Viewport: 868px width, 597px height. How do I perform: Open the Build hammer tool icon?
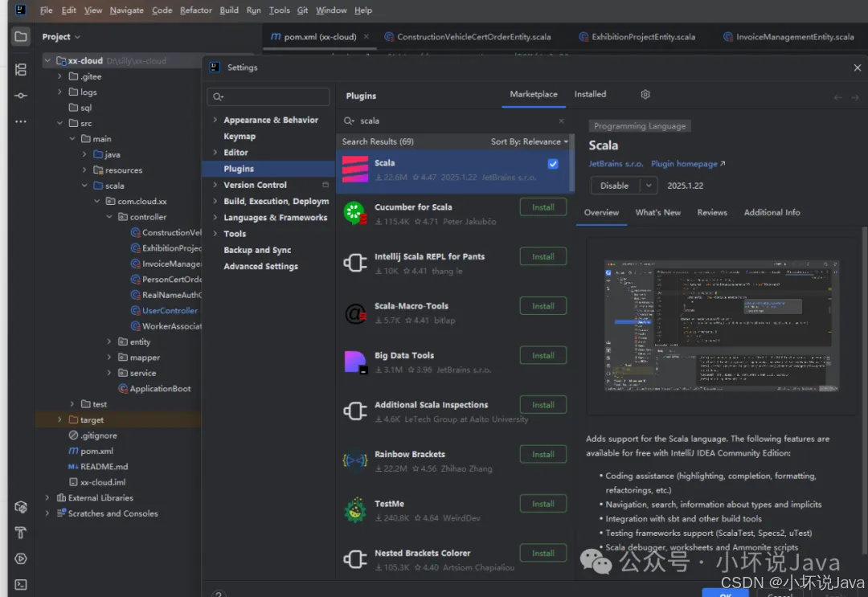point(20,532)
